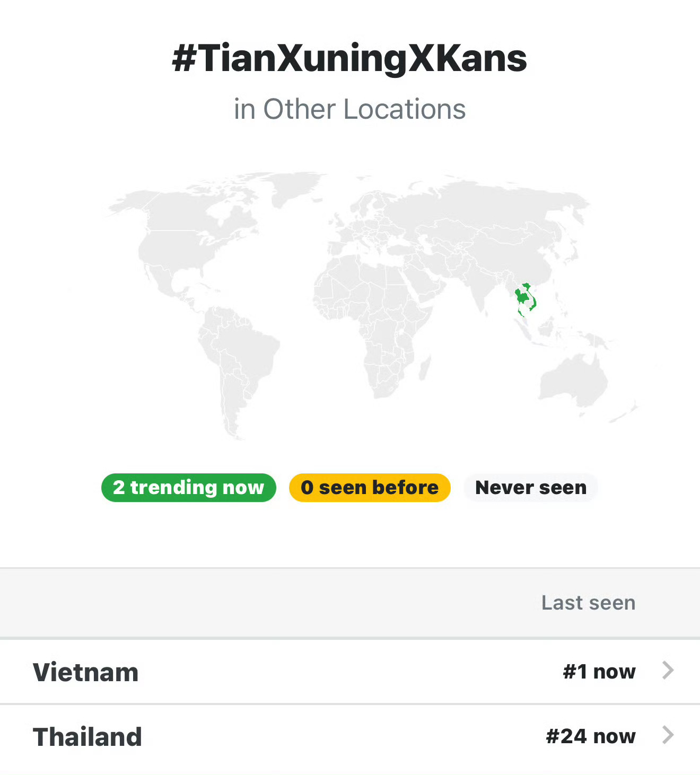Click the '#24 now' rank for Thailand
The height and width of the screenshot is (775, 700).
click(x=590, y=736)
